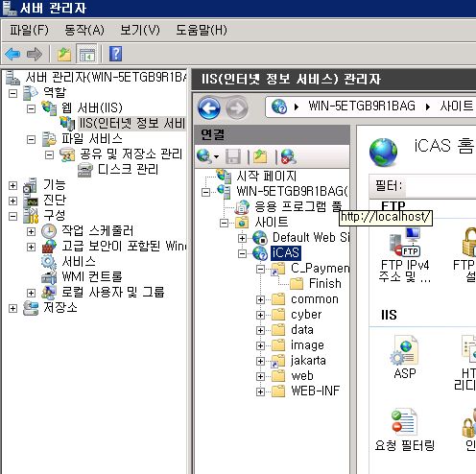The height and width of the screenshot is (474, 476).
Task: Click WIN-5ETGB9R1BAG in the address breadcrumb
Action: click(x=362, y=106)
